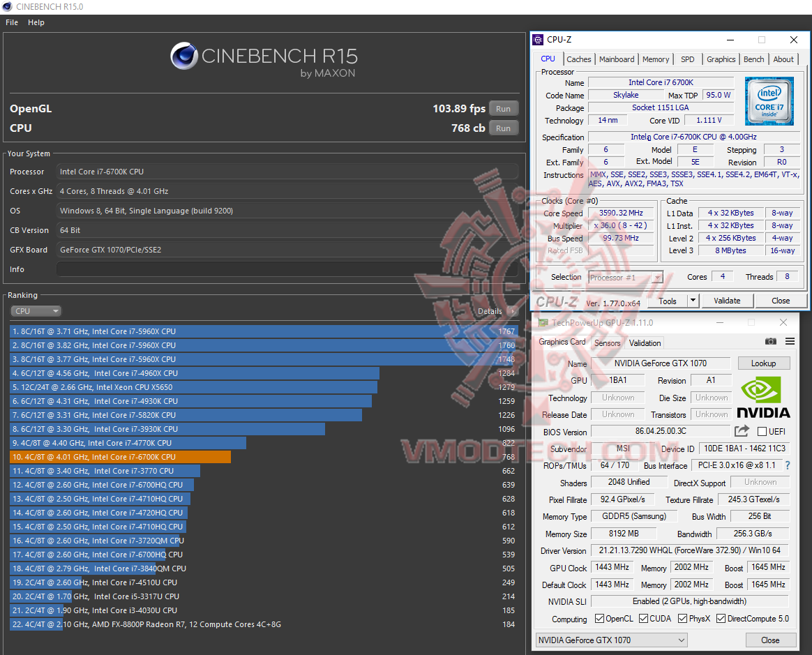The image size is (812, 655).
Task: Select ranking entry Intel Xeon CPU X5650
Action: [x=262, y=387]
